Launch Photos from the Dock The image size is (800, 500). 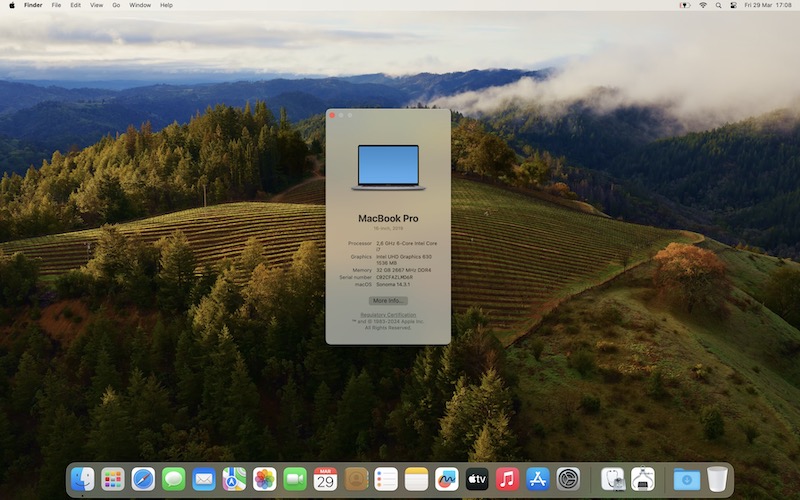coord(265,479)
